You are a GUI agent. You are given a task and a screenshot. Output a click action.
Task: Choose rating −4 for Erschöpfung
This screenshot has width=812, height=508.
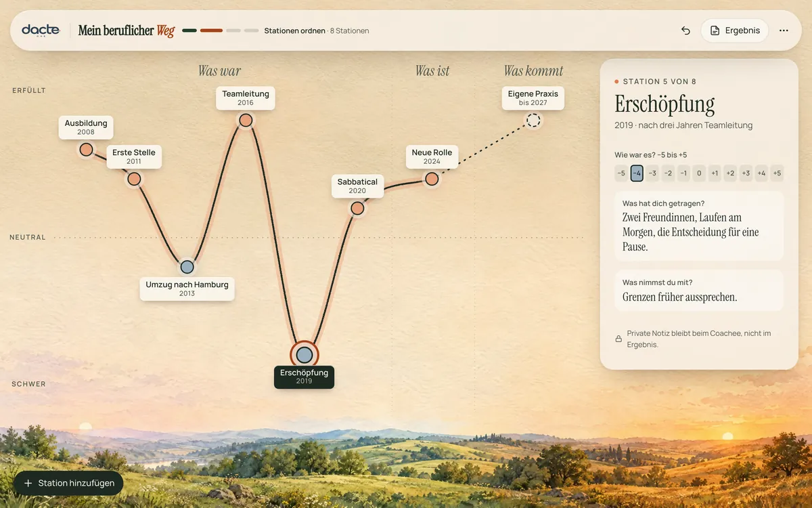pyautogui.click(x=637, y=173)
